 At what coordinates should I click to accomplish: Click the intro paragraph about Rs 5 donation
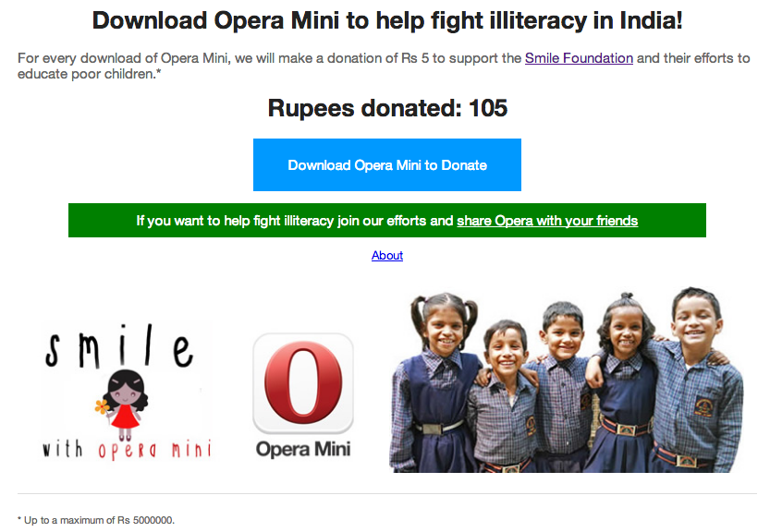(384, 66)
